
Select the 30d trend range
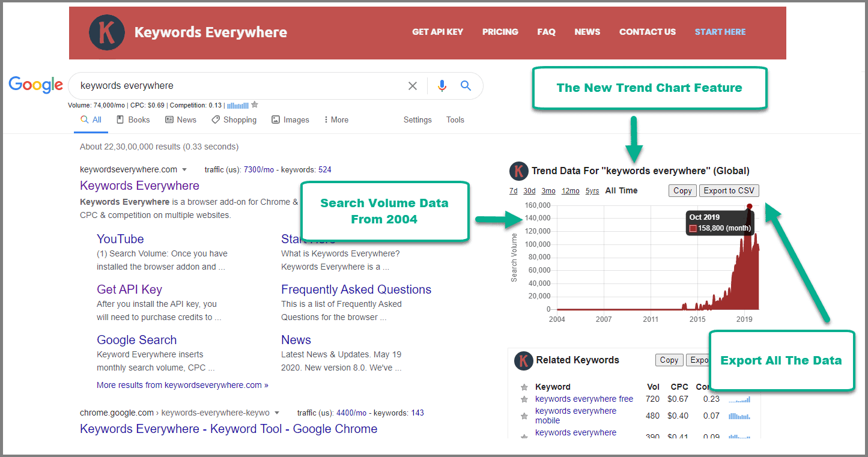[x=529, y=191]
